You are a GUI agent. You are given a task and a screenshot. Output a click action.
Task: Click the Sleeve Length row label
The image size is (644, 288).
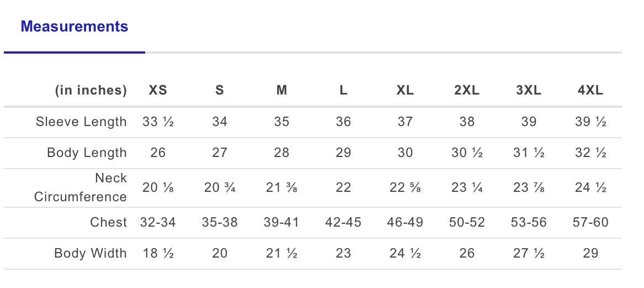point(81,122)
